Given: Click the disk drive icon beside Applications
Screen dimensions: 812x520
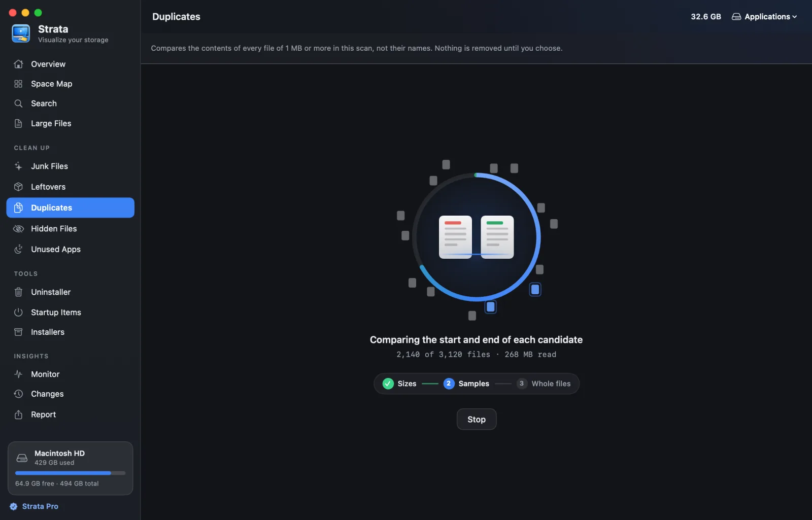Looking at the screenshot, I should point(736,17).
